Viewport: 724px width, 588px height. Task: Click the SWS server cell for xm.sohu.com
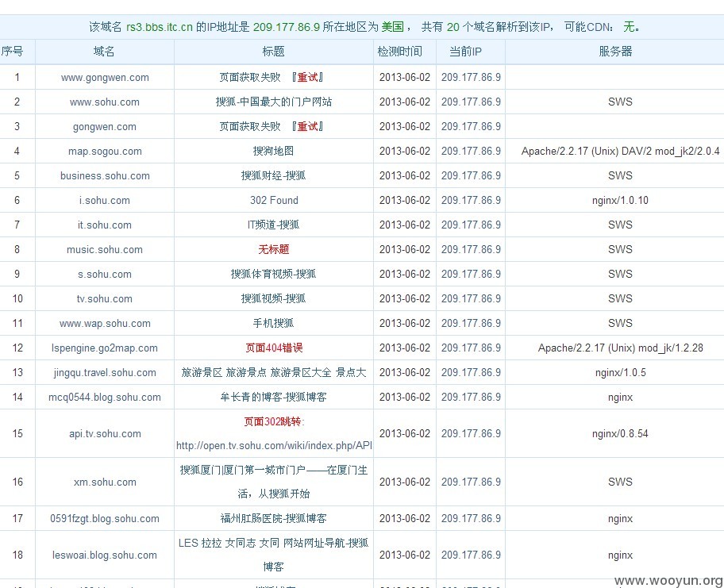[x=620, y=482]
